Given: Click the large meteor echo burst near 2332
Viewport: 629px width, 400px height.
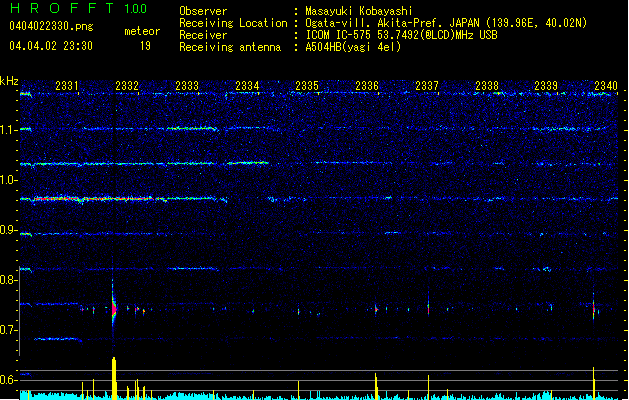Looking at the screenshot, I should click(114, 309).
